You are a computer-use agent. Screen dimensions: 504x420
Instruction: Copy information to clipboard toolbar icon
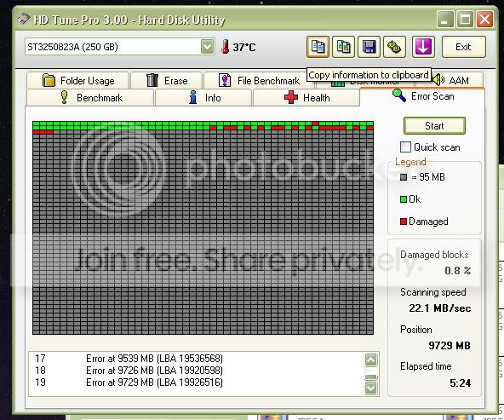click(318, 47)
